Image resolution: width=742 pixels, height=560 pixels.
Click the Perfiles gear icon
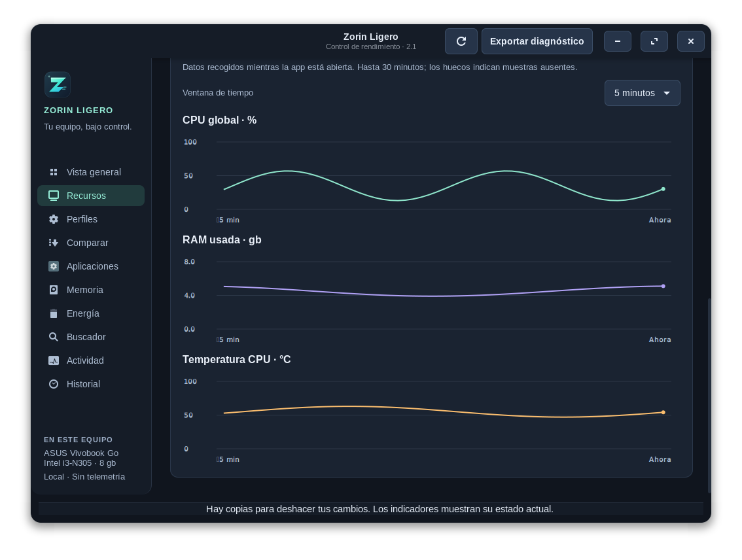pyautogui.click(x=54, y=219)
